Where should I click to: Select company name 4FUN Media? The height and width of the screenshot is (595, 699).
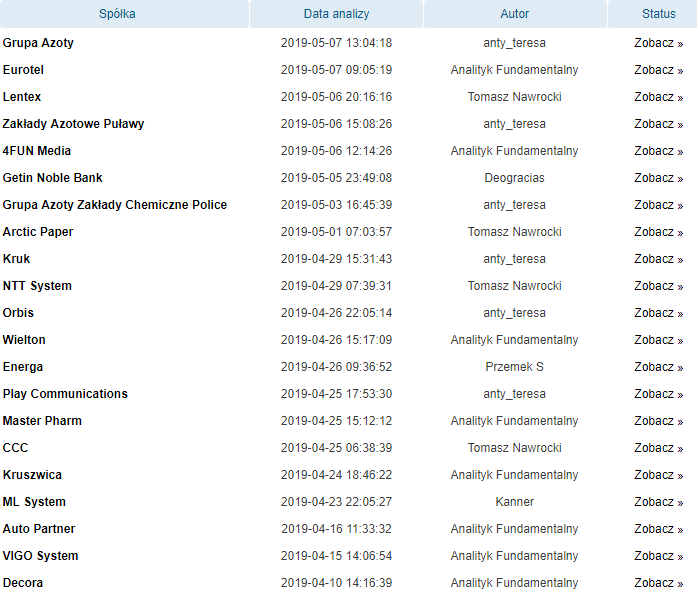pyautogui.click(x=37, y=151)
